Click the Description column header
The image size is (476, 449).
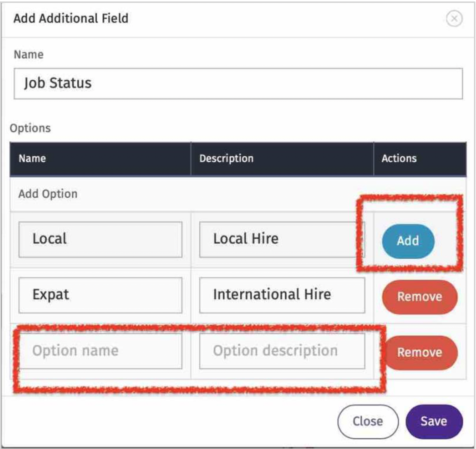click(x=226, y=159)
